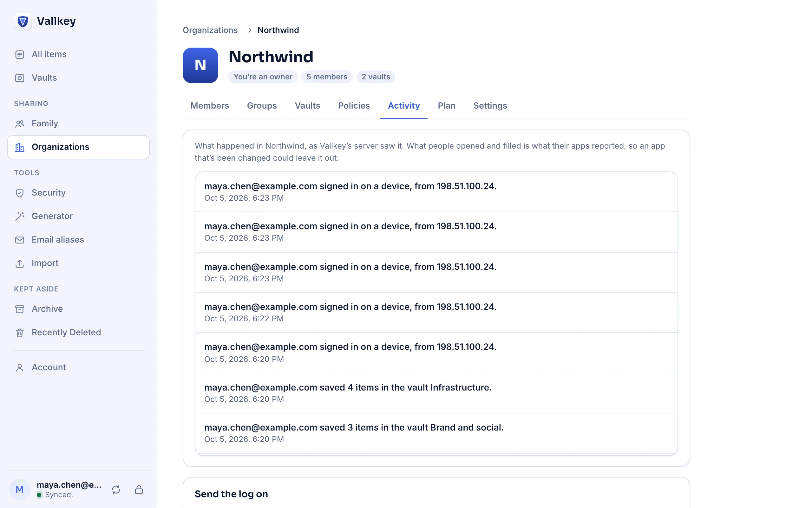Click the 5 members badge
The image size is (812, 508).
(x=327, y=77)
